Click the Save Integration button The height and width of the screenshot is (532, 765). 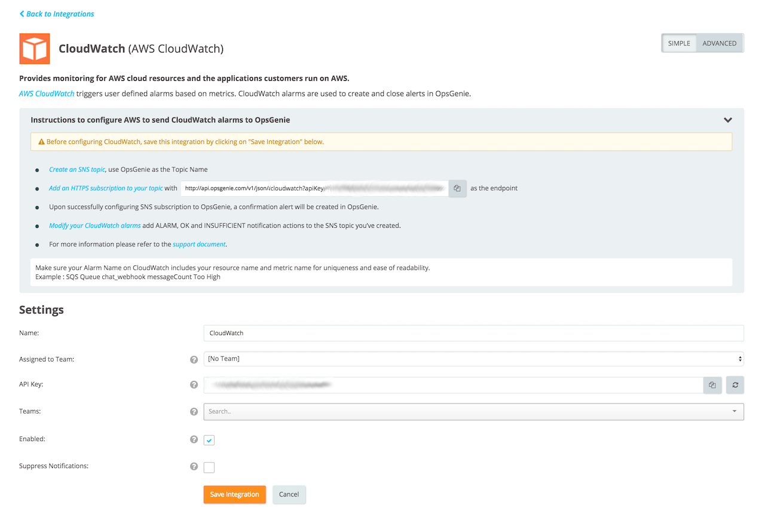[235, 494]
